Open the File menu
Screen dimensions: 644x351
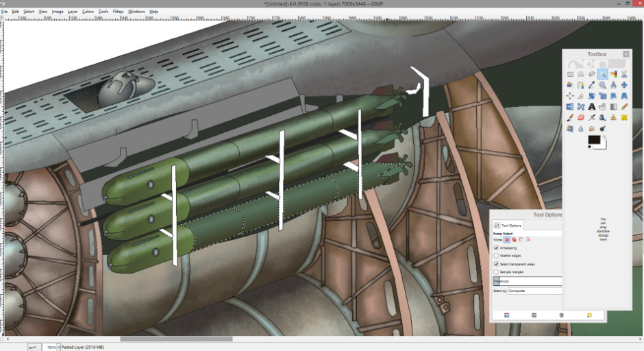[5, 12]
